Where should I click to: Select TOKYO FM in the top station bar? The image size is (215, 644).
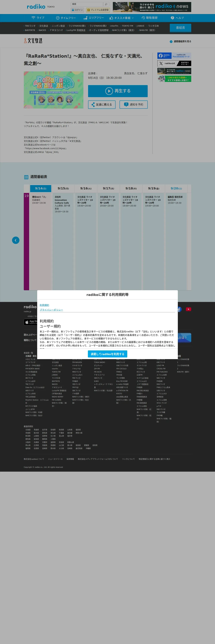pos(127,26)
